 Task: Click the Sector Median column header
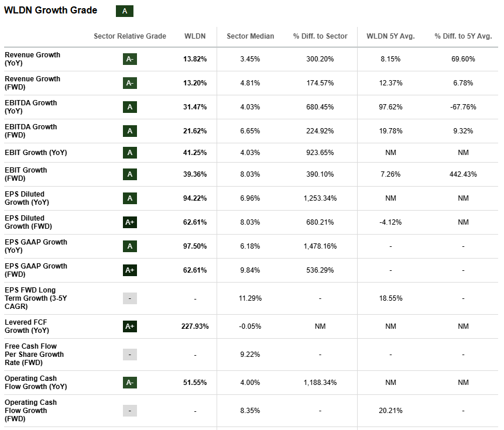[250, 36]
